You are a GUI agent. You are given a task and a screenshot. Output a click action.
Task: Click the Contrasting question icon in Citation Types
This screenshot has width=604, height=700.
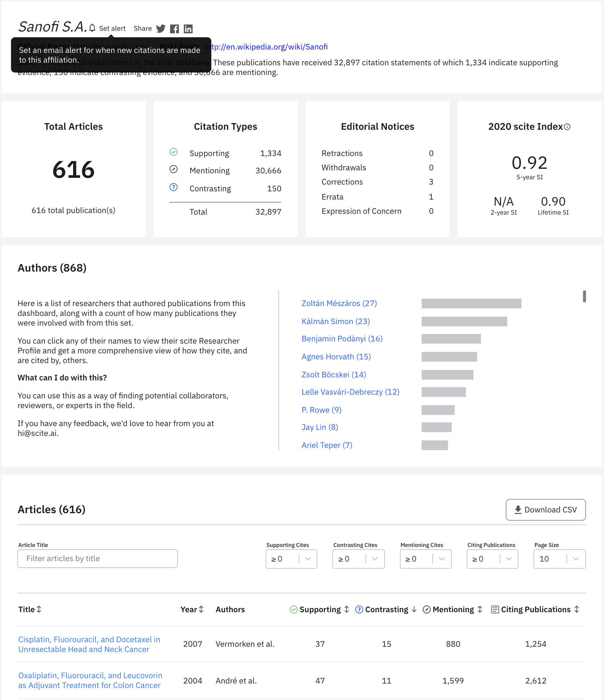coord(173,187)
